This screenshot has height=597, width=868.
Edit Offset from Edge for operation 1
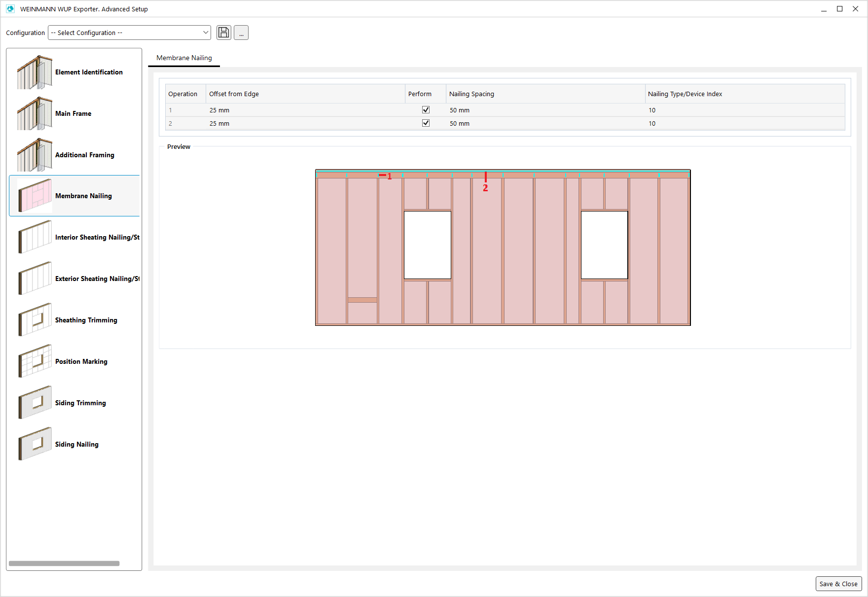tap(305, 110)
